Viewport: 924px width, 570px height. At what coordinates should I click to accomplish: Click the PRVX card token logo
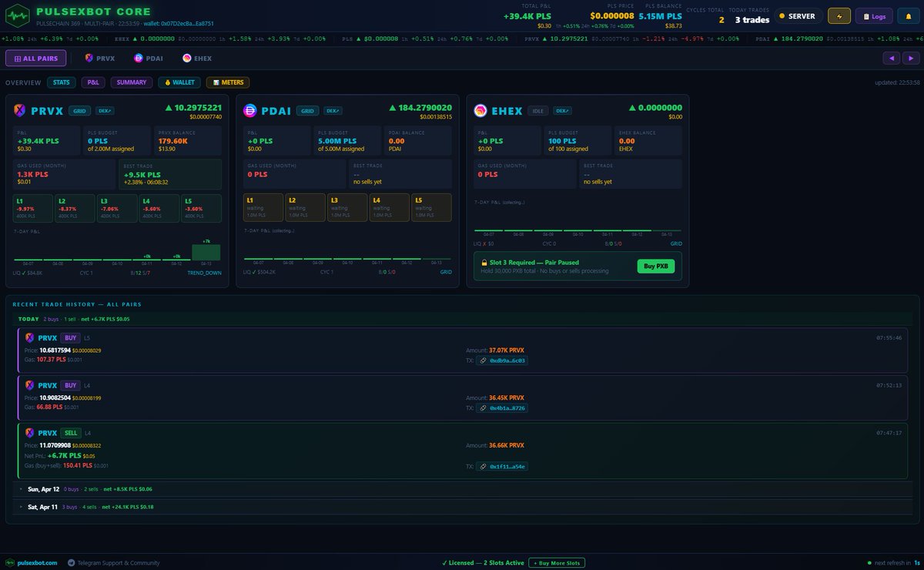pyautogui.click(x=20, y=110)
